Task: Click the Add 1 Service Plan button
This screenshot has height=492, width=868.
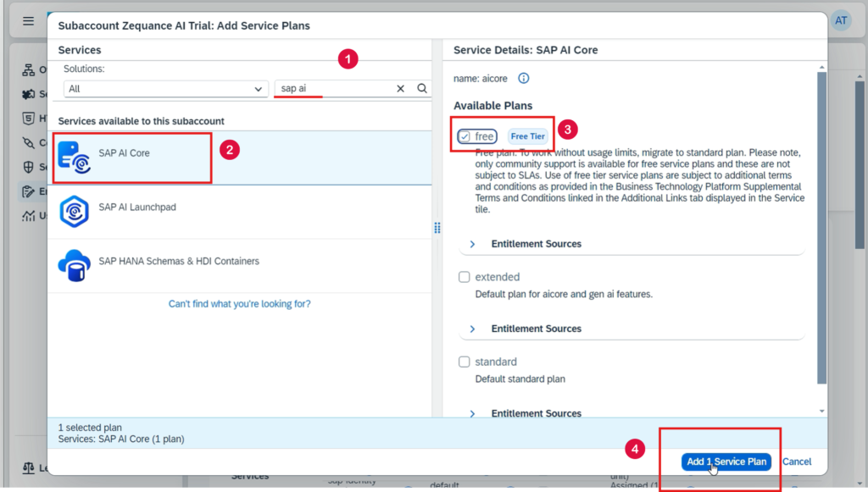Action: (x=726, y=462)
